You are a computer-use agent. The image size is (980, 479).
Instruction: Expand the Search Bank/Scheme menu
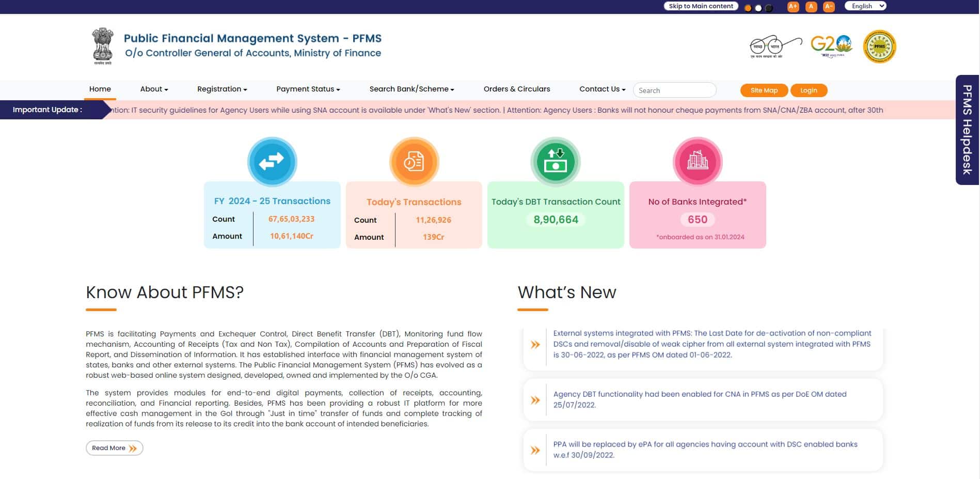coord(412,89)
